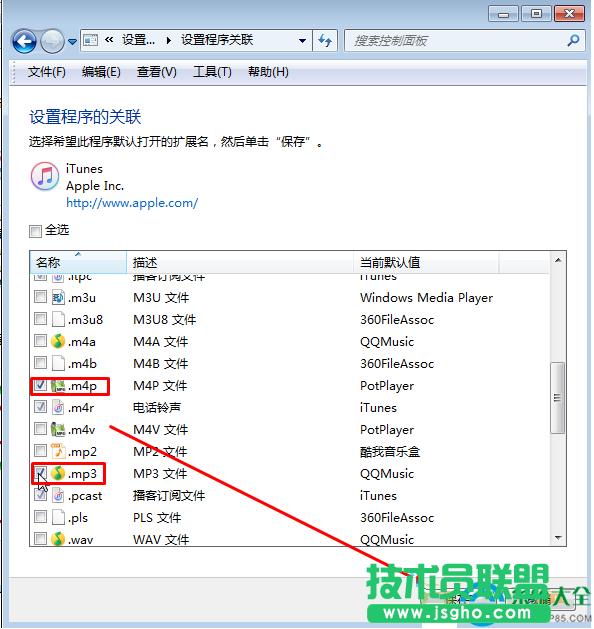
Task: Click the refresh icon beside address bar
Action: click(x=325, y=40)
